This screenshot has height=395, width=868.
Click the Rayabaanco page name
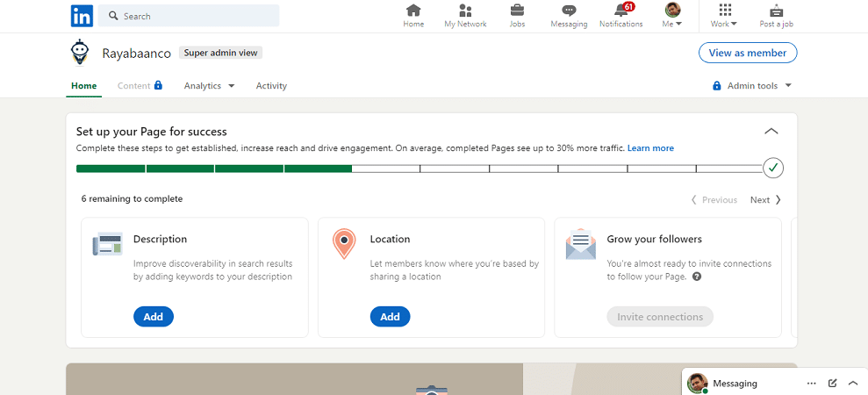pos(137,54)
